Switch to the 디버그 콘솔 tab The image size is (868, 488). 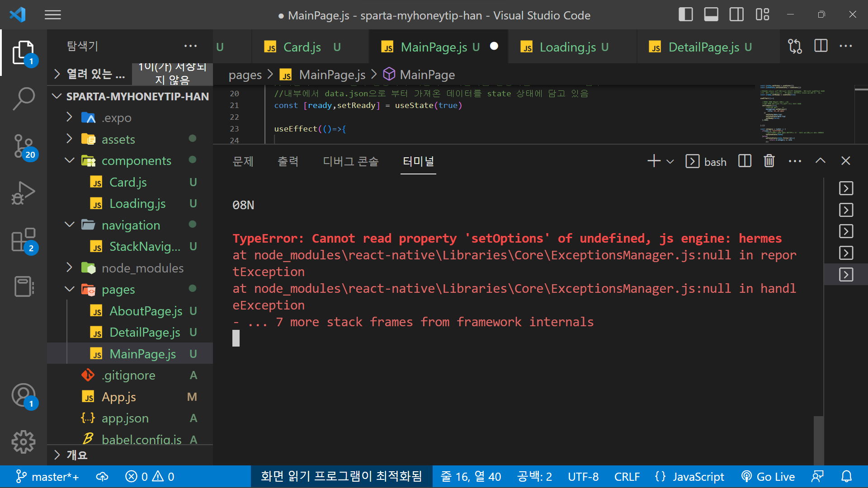click(351, 161)
